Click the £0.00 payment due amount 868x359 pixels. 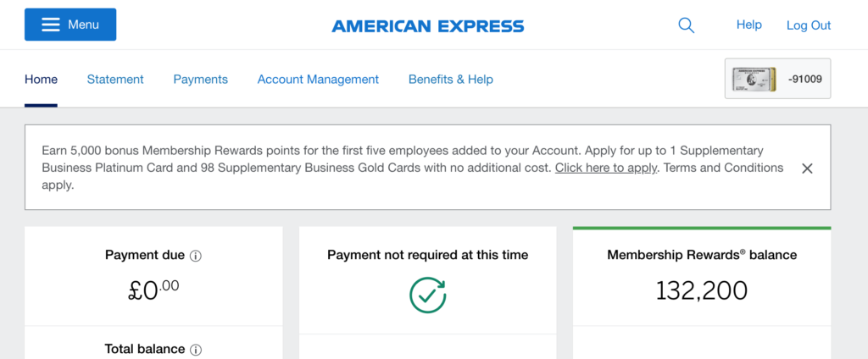[153, 290]
